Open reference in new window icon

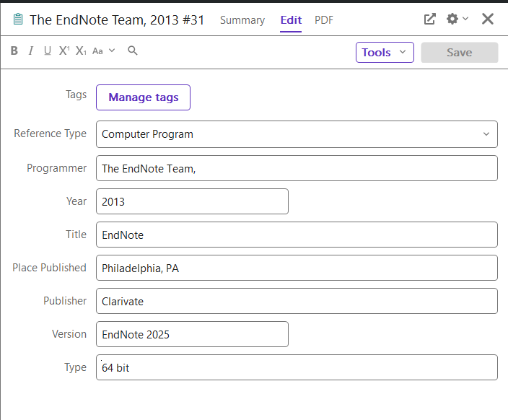[x=429, y=19]
